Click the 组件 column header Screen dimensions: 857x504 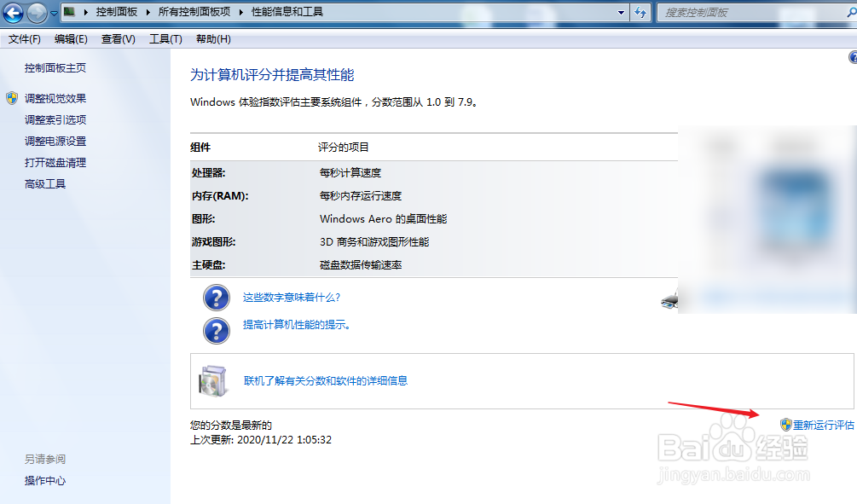[200, 147]
